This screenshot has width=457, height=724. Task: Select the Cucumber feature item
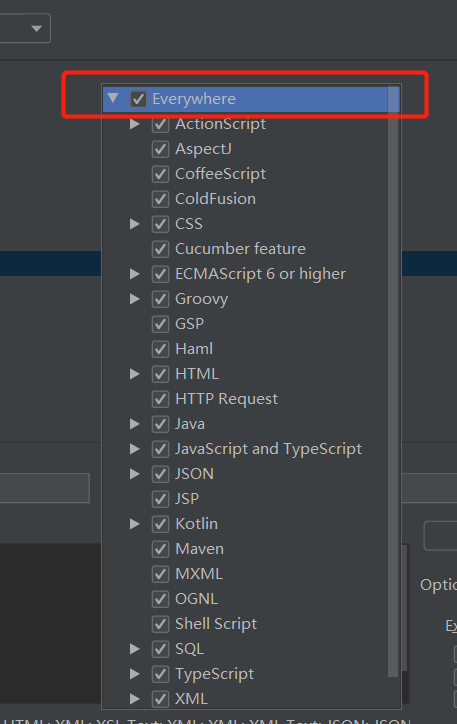pos(240,249)
